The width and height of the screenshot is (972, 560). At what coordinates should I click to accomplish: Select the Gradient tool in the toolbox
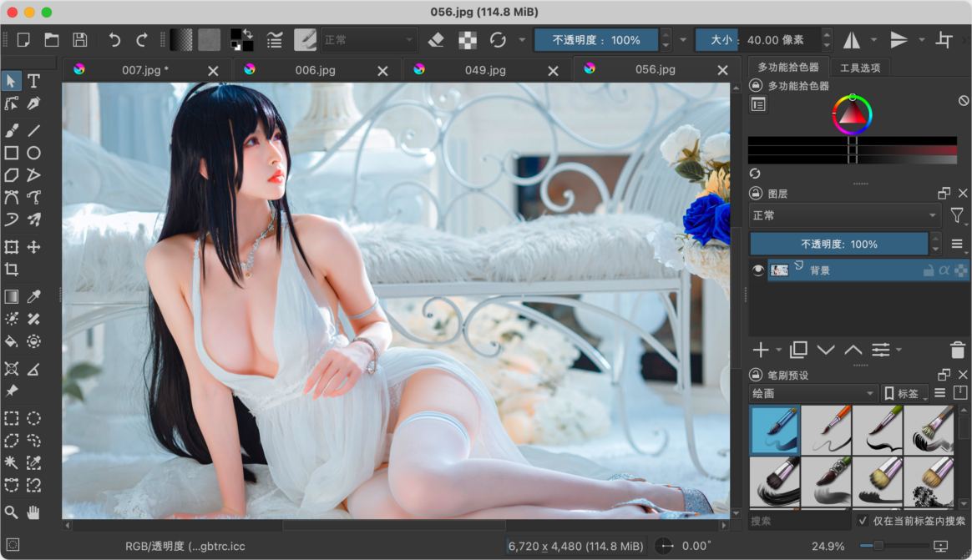click(x=11, y=297)
